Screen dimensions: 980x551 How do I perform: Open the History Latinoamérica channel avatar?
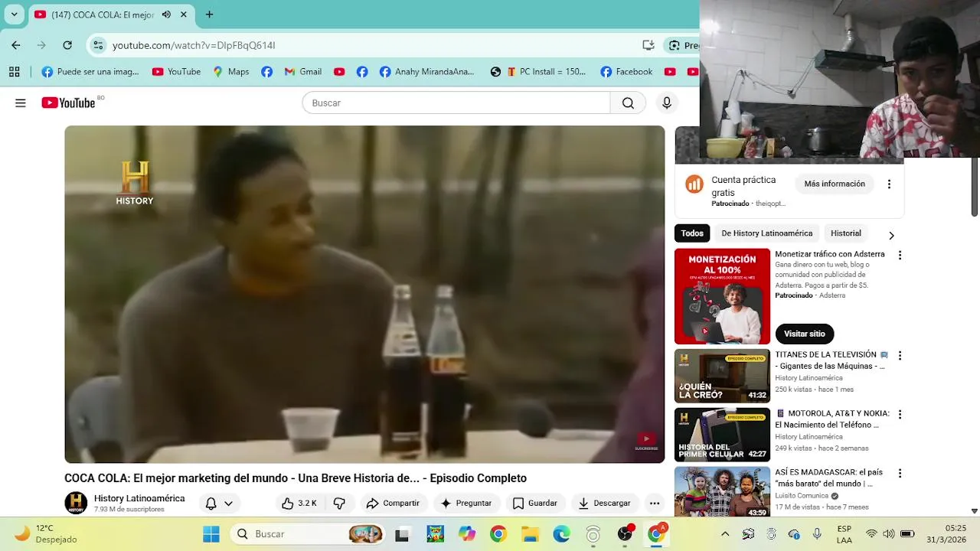point(76,503)
